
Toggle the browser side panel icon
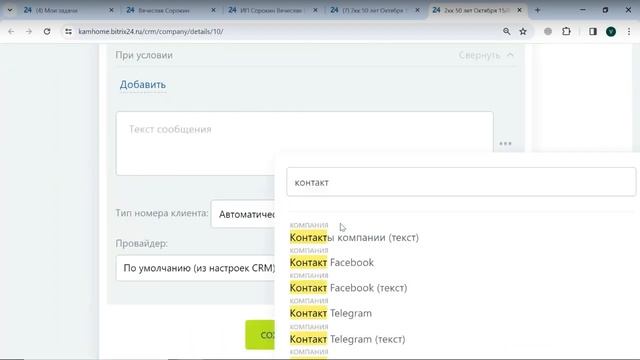tap(593, 31)
